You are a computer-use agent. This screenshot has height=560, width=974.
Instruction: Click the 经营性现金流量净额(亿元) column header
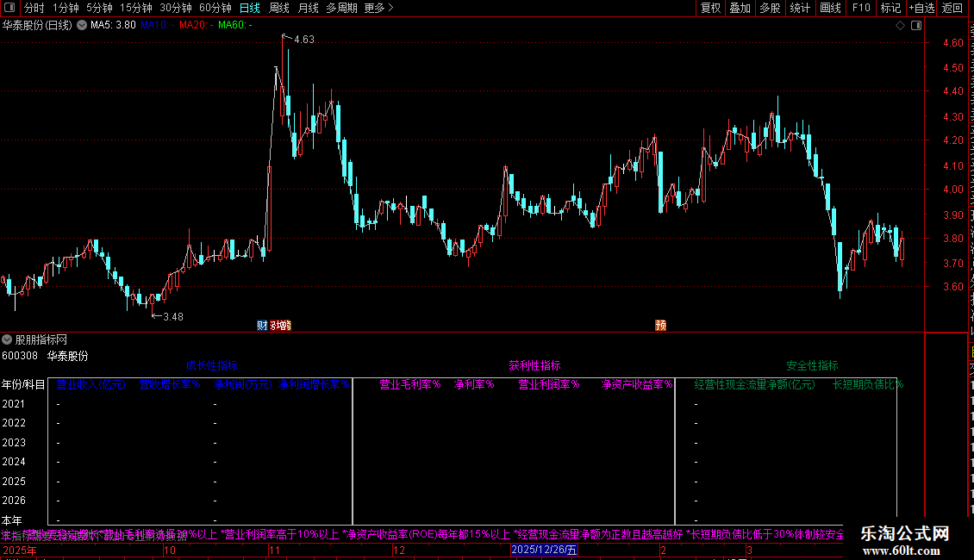pyautogui.click(x=755, y=385)
